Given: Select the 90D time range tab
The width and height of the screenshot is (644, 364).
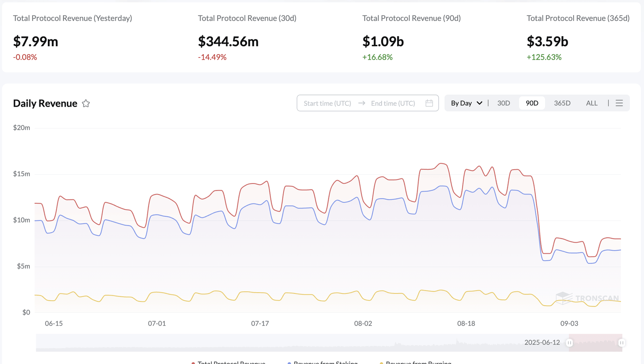Looking at the screenshot, I should point(532,103).
